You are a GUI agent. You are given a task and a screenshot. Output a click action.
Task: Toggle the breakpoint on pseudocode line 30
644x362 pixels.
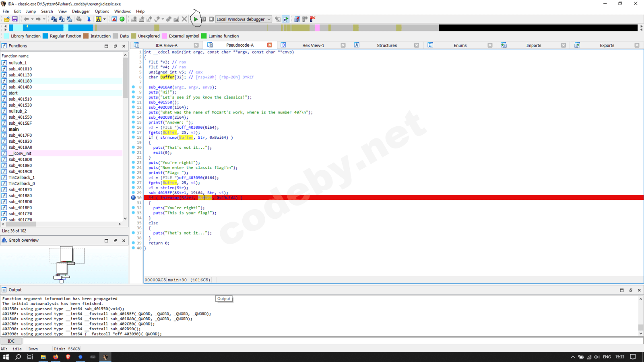tap(133, 198)
